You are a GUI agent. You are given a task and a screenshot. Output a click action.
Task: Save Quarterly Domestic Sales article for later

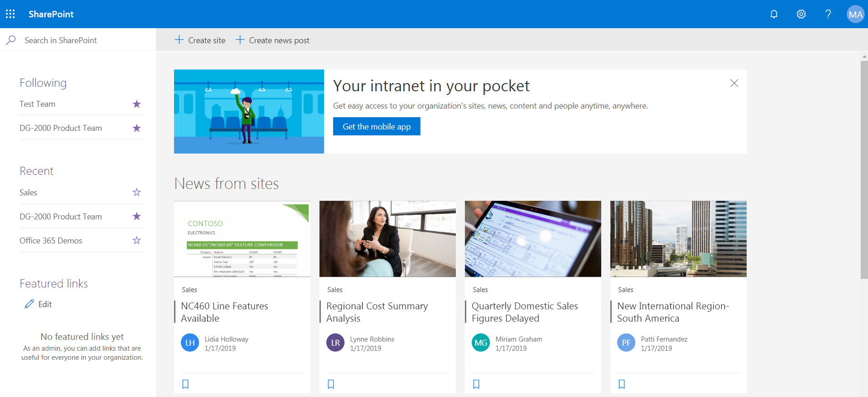click(476, 384)
